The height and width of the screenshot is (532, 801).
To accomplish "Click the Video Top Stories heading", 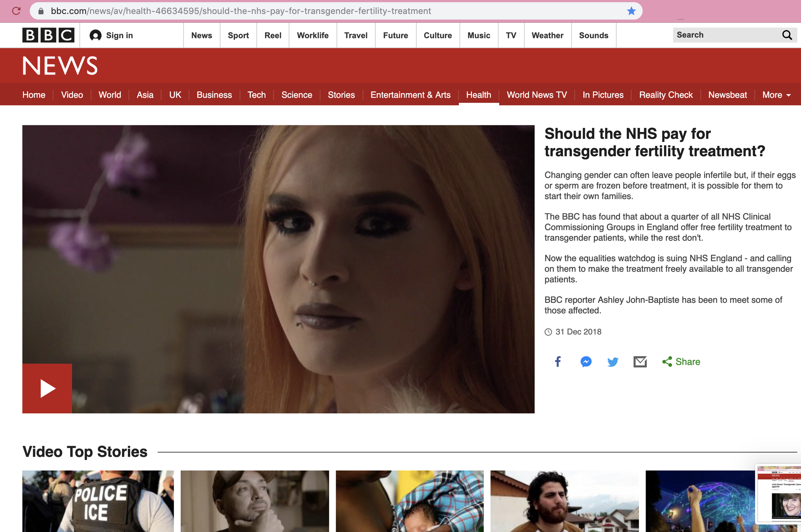I will click(85, 452).
